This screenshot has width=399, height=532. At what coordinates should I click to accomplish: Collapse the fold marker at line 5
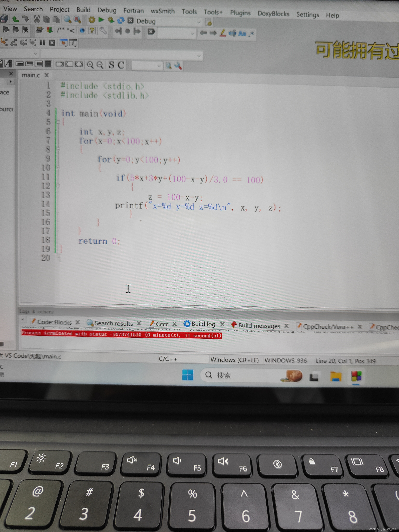tap(58, 122)
